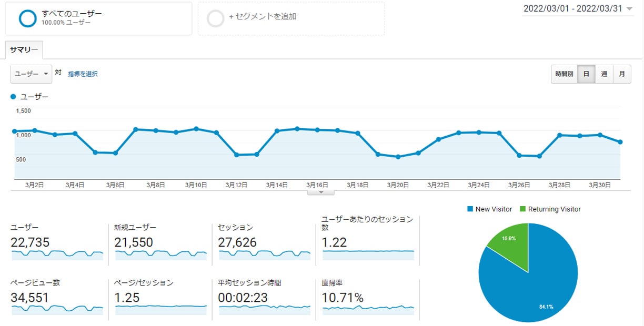
Task: Click the 指標を選択 link
Action: [x=83, y=74]
